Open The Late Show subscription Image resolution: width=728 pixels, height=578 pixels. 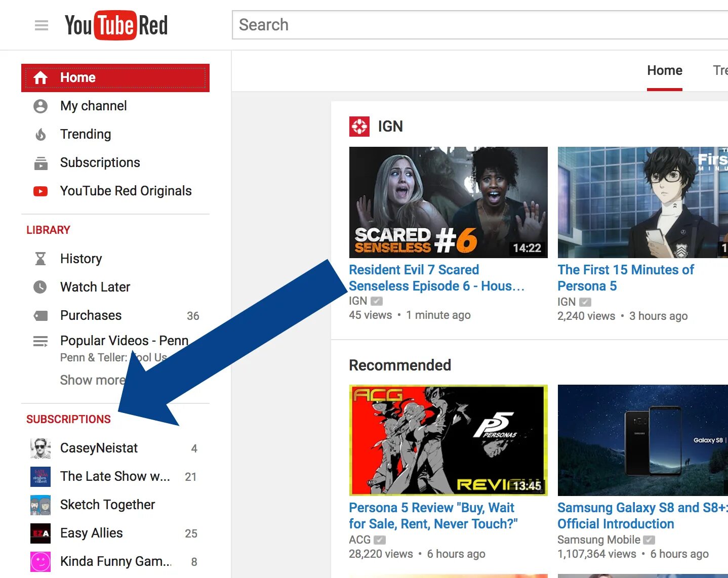[x=115, y=477]
